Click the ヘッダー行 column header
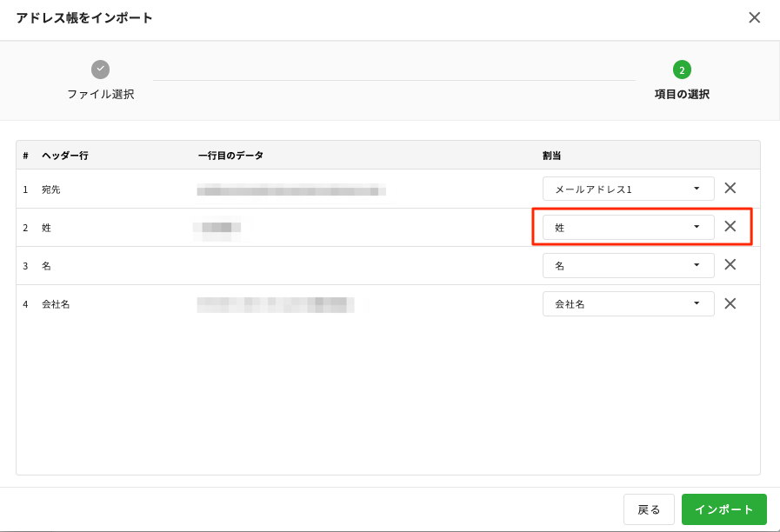The height and width of the screenshot is (532, 780). (65, 156)
